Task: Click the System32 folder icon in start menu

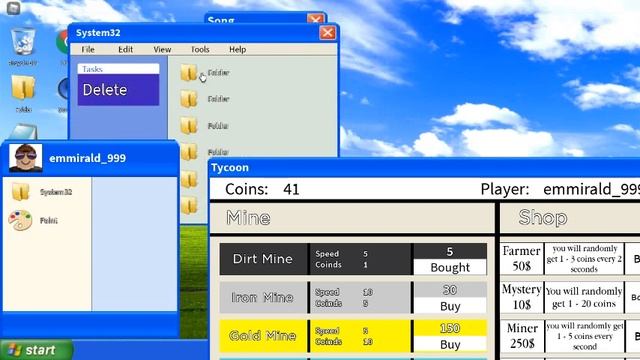Action: (x=20, y=191)
